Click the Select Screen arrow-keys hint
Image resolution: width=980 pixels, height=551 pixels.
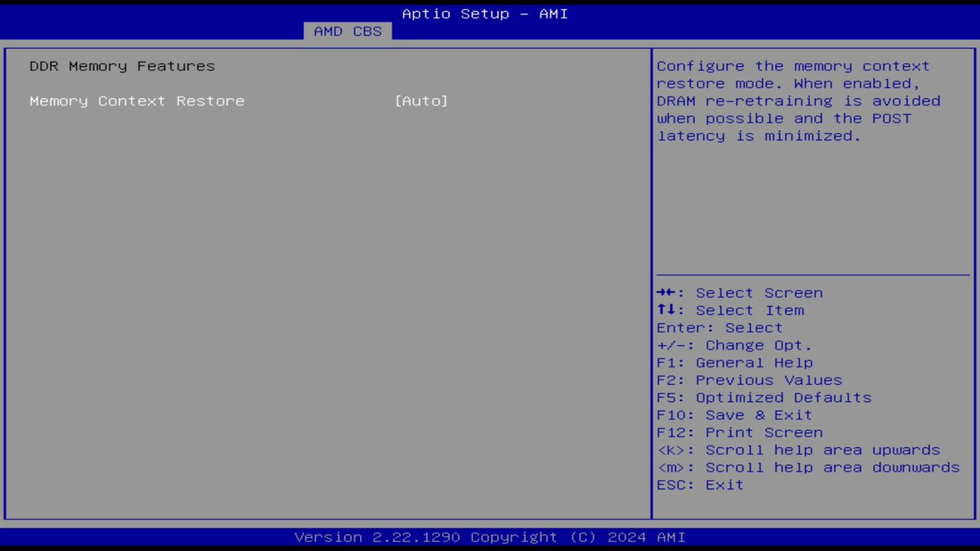[x=740, y=293]
